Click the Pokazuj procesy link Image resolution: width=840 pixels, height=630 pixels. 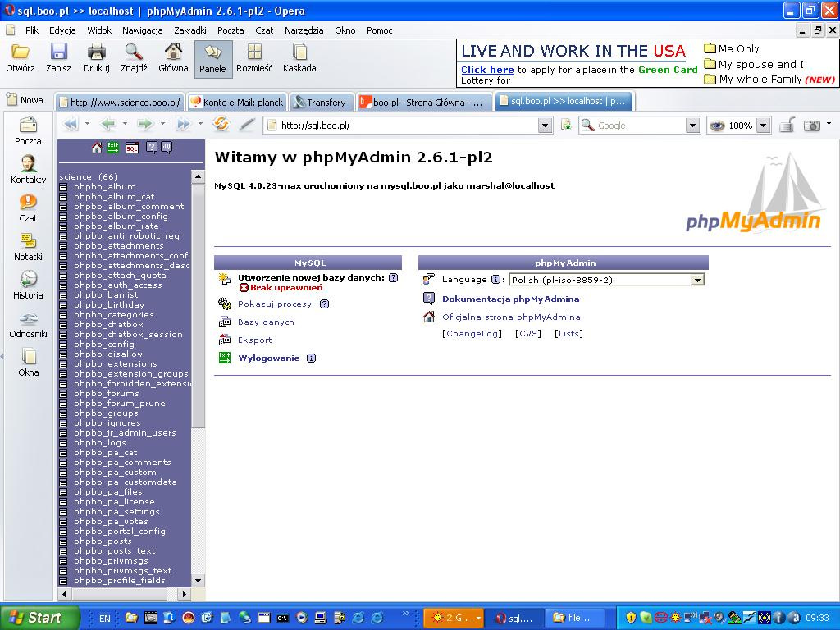point(274,304)
